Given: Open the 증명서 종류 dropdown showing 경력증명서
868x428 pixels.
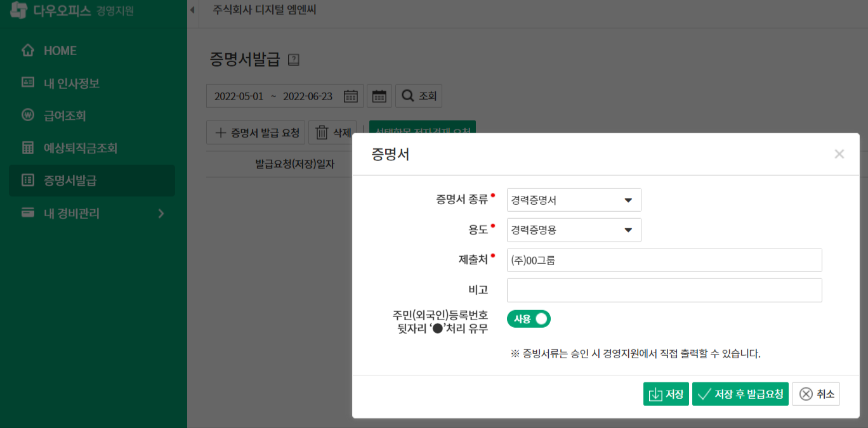Looking at the screenshot, I should point(573,199).
